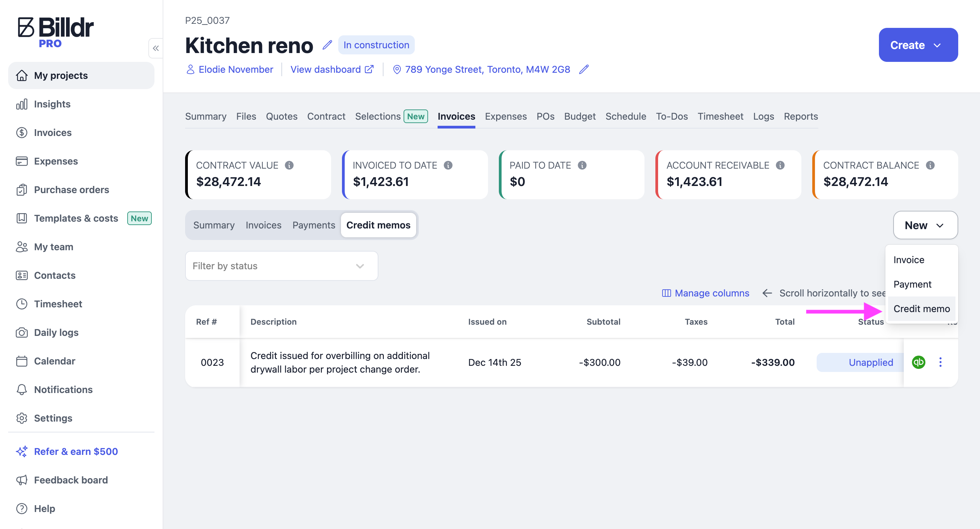Open Timesheet in the left sidebar
Image resolution: width=980 pixels, height=529 pixels.
click(x=81, y=304)
